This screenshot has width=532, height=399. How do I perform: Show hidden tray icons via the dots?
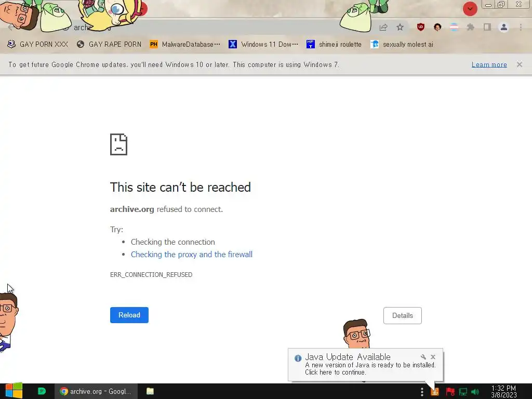(422, 392)
